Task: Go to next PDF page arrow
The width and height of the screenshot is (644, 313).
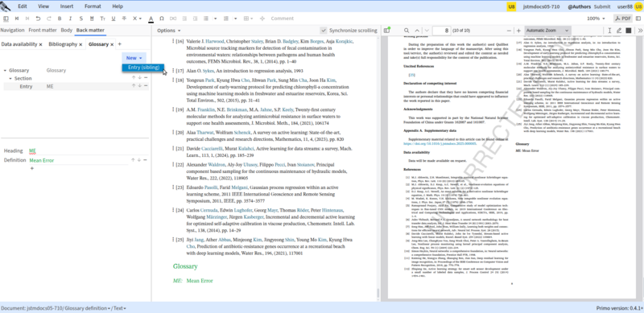Action: click(x=427, y=31)
